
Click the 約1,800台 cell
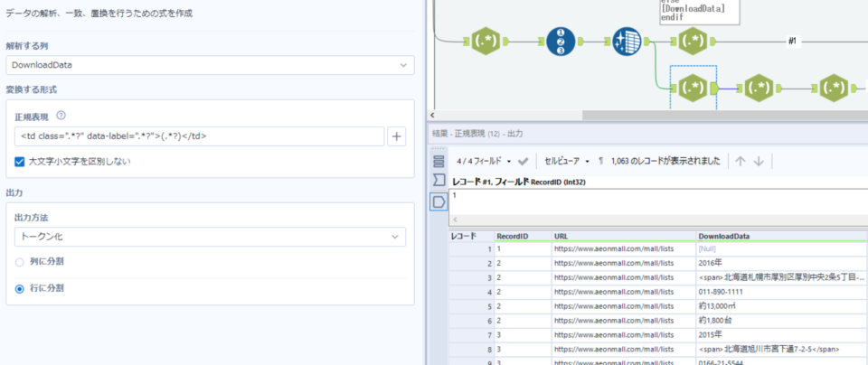pos(781,320)
